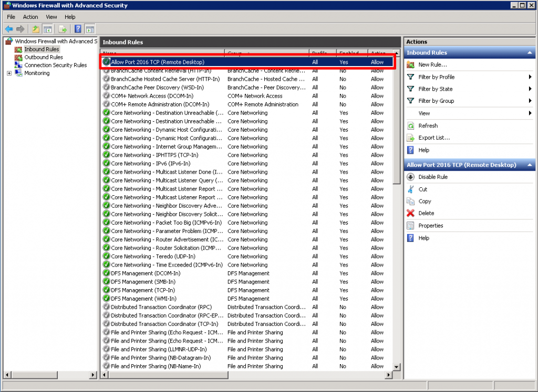Click the Export List icon in Actions pane
This screenshot has height=392, width=538.
click(x=410, y=137)
